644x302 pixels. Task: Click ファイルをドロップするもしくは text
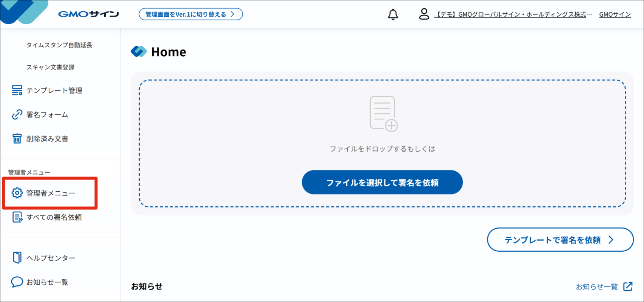382,149
